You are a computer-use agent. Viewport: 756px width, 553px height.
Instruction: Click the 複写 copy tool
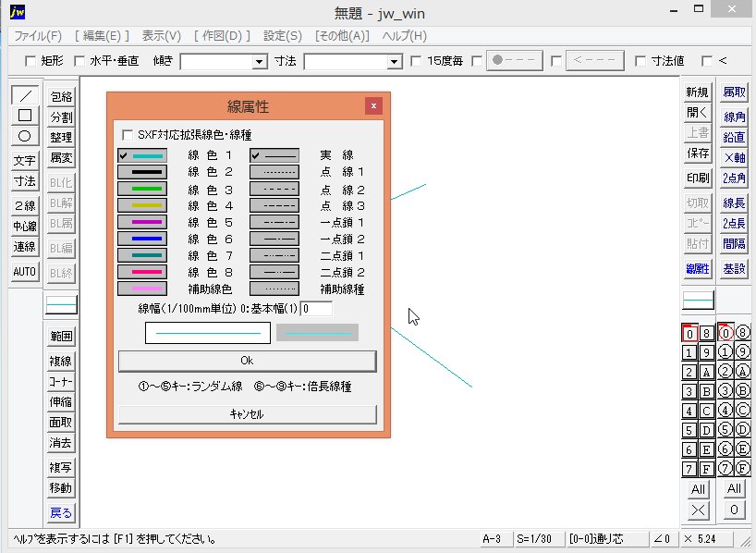tap(61, 467)
